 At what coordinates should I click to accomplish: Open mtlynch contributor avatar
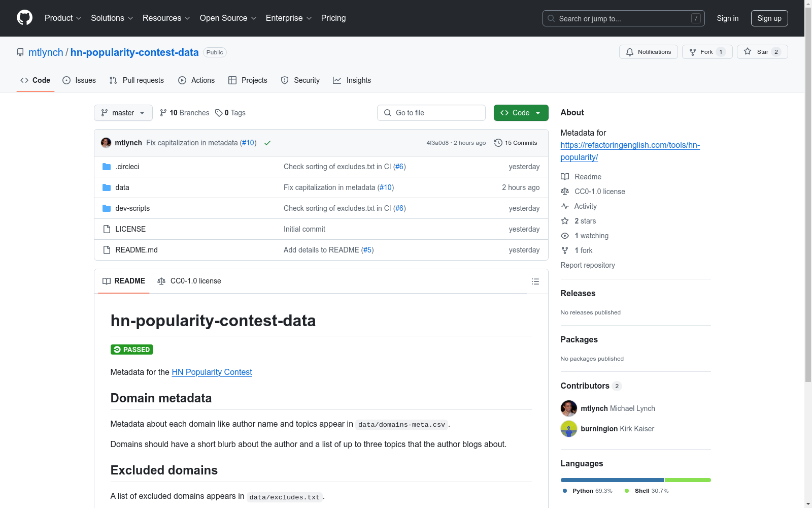[x=569, y=408]
